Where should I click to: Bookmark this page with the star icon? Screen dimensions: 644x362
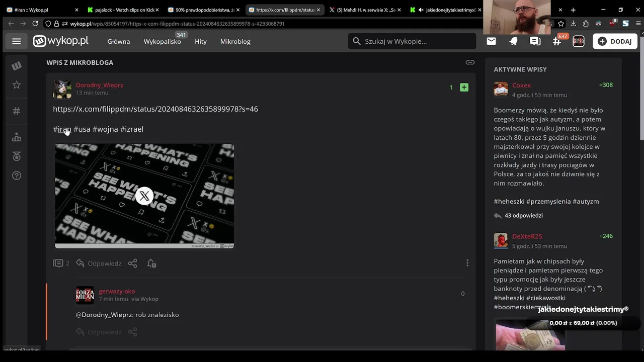tap(560, 24)
